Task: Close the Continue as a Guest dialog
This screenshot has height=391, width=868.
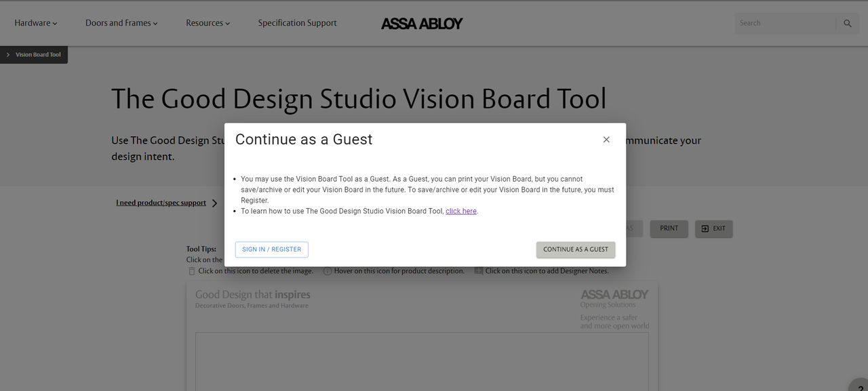Action: tap(606, 139)
